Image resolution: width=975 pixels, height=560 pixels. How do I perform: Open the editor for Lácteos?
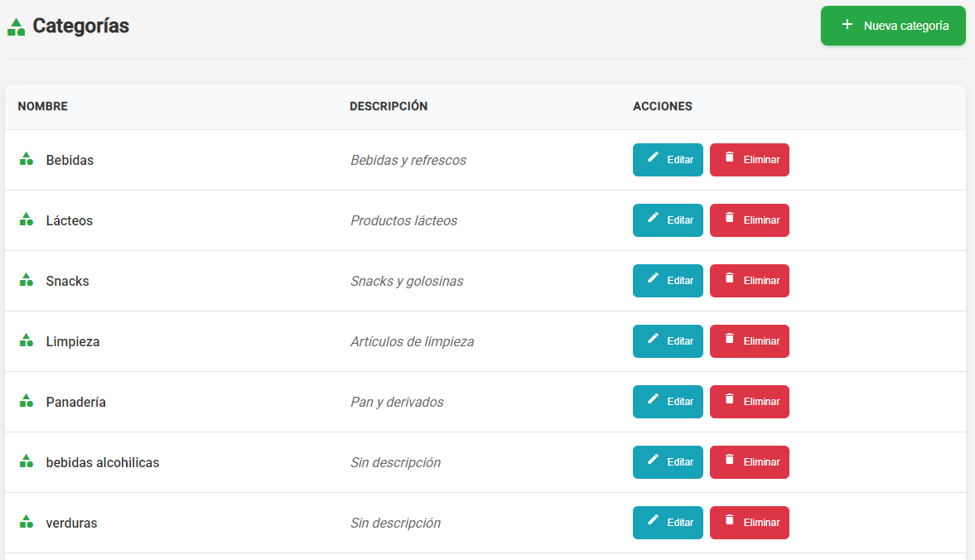click(668, 220)
